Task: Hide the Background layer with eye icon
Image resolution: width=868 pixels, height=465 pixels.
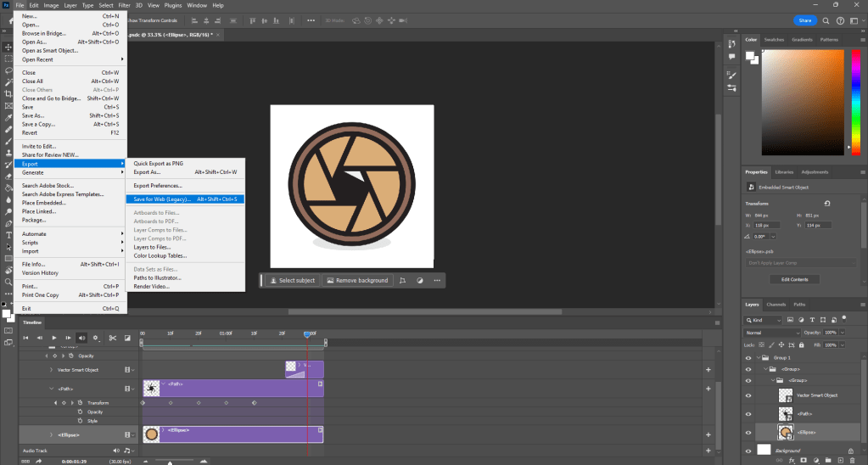Action: [748, 451]
